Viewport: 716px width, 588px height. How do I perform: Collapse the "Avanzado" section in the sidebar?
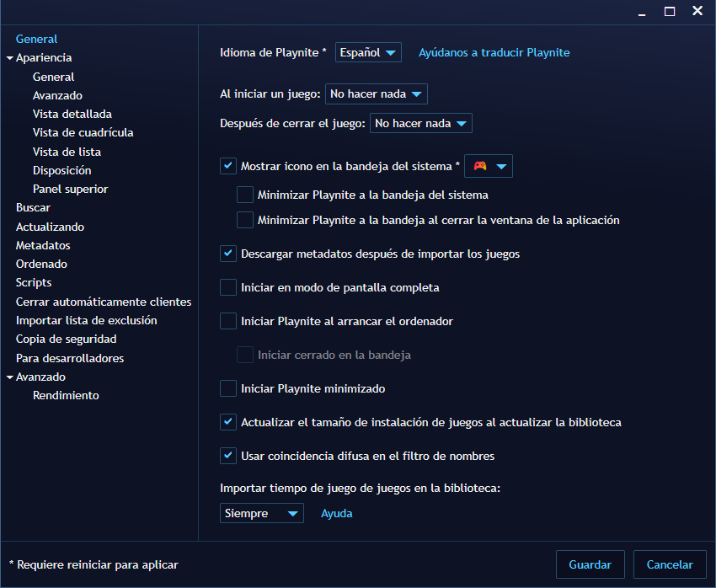pos(8,377)
